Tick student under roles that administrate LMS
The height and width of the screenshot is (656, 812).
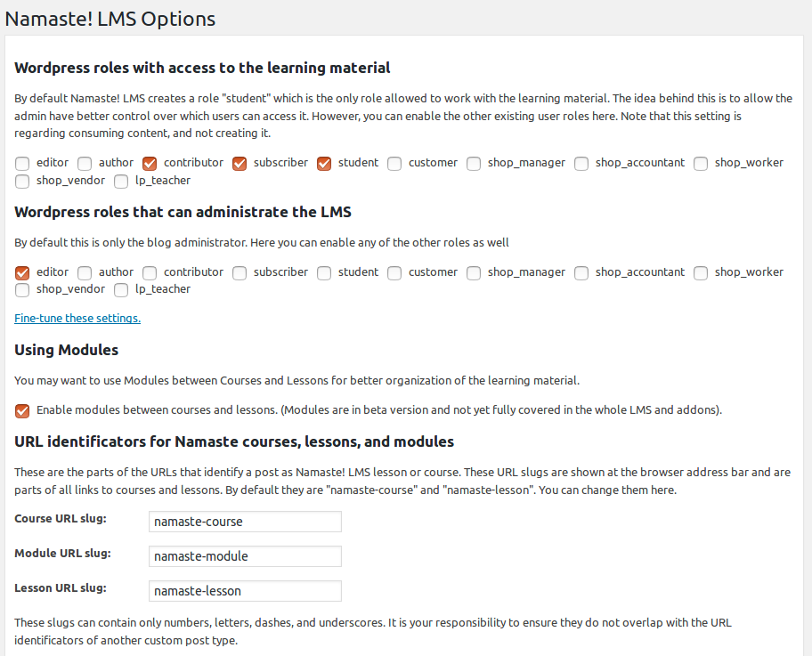click(x=324, y=273)
